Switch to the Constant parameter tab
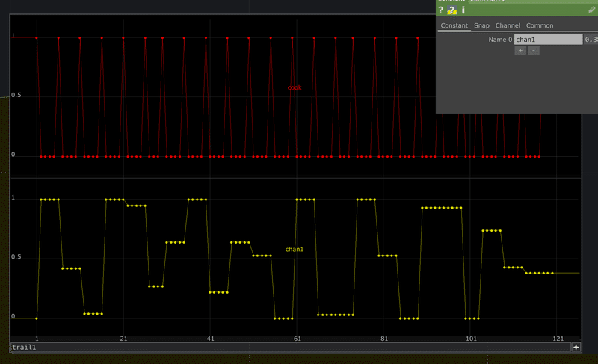 [454, 25]
